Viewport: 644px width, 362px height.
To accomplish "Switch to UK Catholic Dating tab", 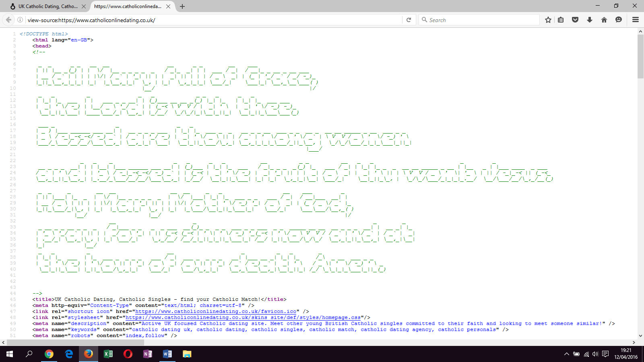I will (x=44, y=6).
